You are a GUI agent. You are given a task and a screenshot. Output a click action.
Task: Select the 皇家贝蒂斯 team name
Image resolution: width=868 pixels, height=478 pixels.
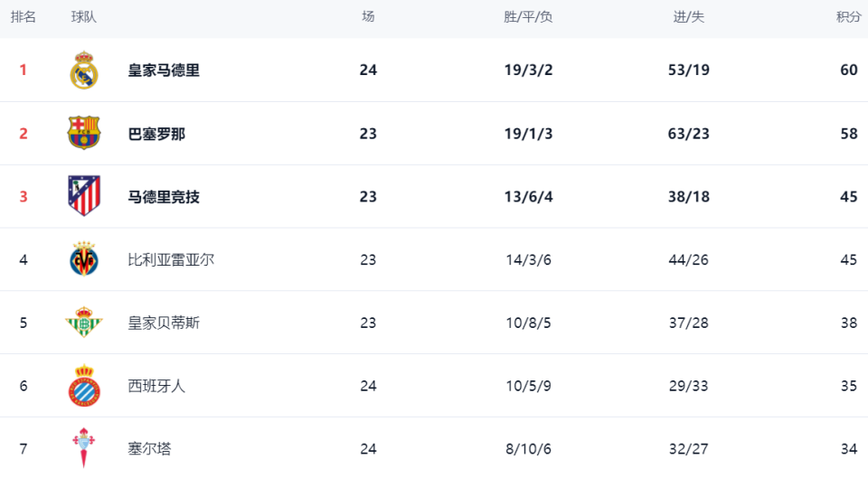[x=164, y=323]
